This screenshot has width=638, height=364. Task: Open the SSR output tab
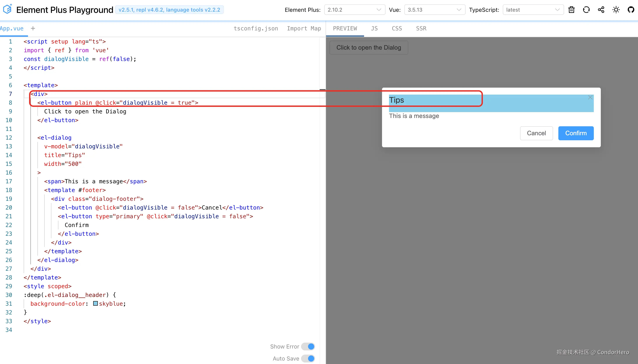421,28
